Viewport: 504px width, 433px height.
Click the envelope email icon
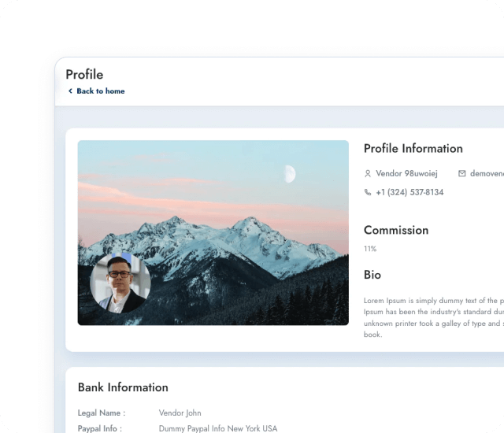pos(462,173)
